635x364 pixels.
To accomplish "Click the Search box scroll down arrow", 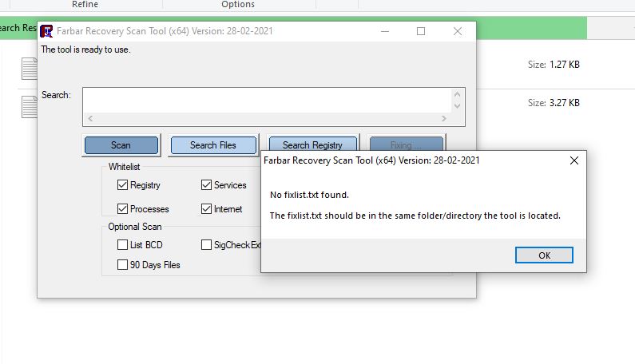I will [457, 106].
